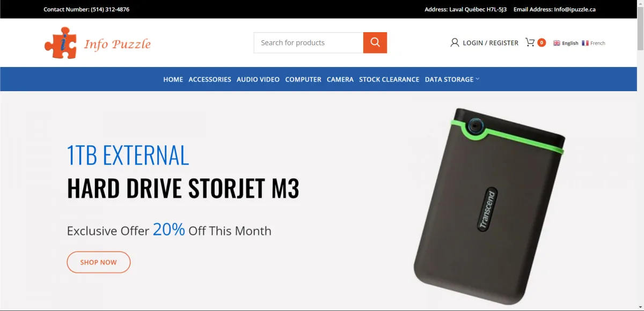Expand the Data Storage dropdown chevron
This screenshot has width=644, height=311.
point(478,79)
